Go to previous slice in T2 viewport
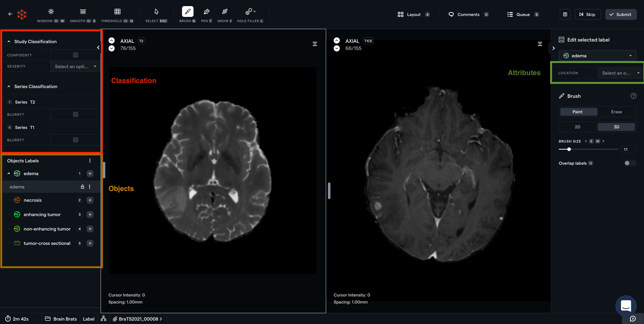Image resolution: width=644 pixels, height=324 pixels. coord(112,40)
